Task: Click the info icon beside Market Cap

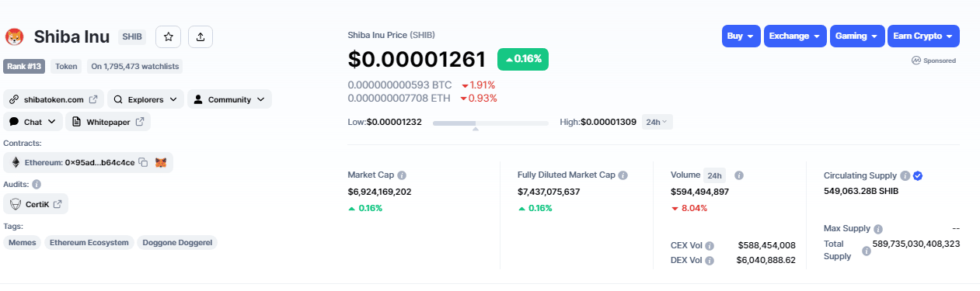Action: click(x=402, y=175)
